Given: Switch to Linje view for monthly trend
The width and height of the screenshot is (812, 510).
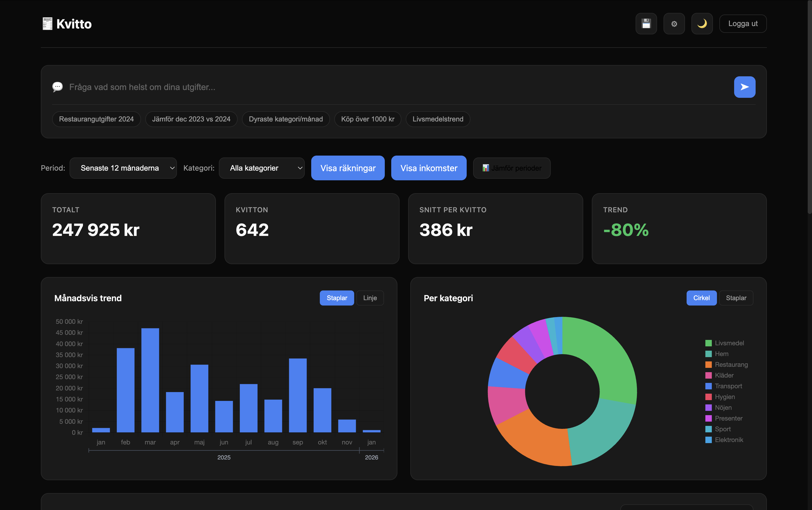Looking at the screenshot, I should 370,298.
